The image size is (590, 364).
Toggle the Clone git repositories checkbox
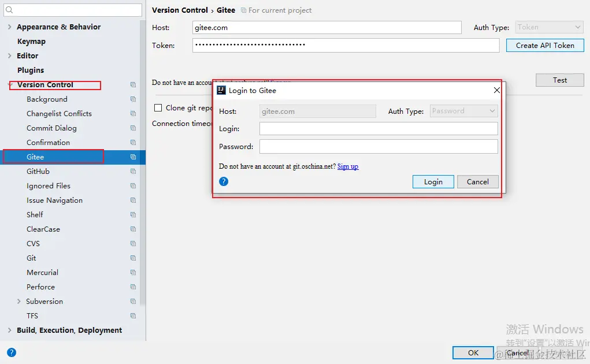click(x=158, y=108)
